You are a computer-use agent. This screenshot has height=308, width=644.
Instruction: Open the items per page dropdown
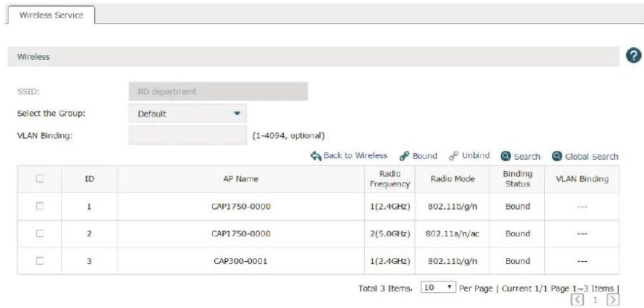438,288
